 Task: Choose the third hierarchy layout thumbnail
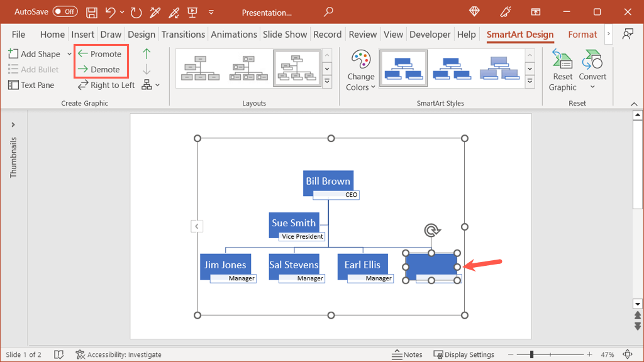click(x=297, y=68)
